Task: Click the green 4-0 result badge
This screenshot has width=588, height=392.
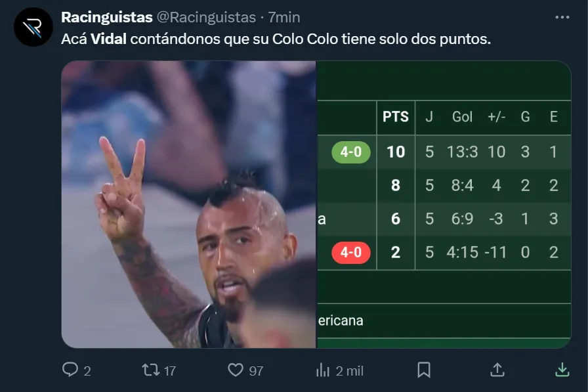Action: tap(351, 152)
